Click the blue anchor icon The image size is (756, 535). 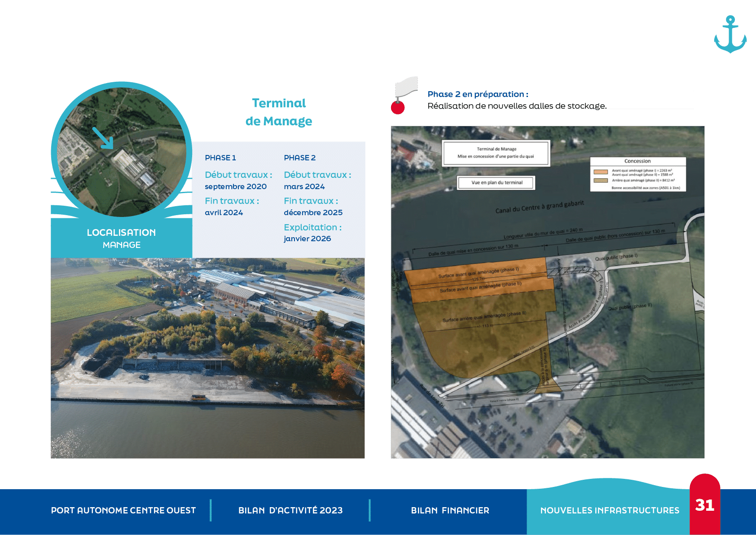[730, 35]
